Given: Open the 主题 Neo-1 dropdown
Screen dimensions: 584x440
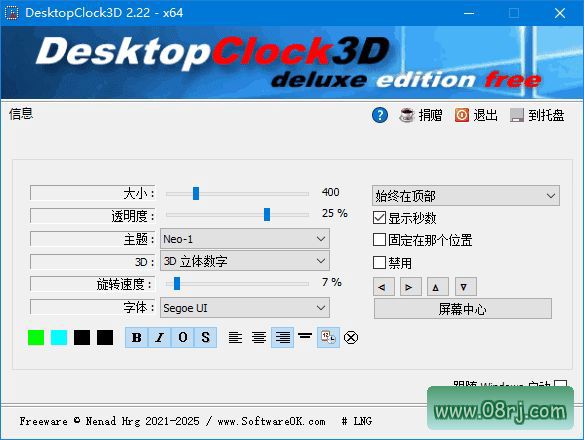Looking at the screenshot, I should (x=245, y=239).
